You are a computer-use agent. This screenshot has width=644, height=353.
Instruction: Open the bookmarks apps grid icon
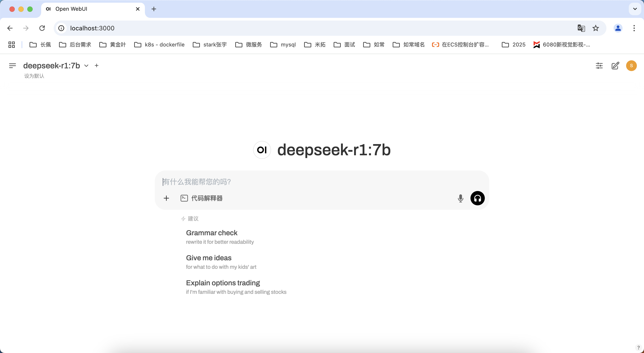pos(11,45)
